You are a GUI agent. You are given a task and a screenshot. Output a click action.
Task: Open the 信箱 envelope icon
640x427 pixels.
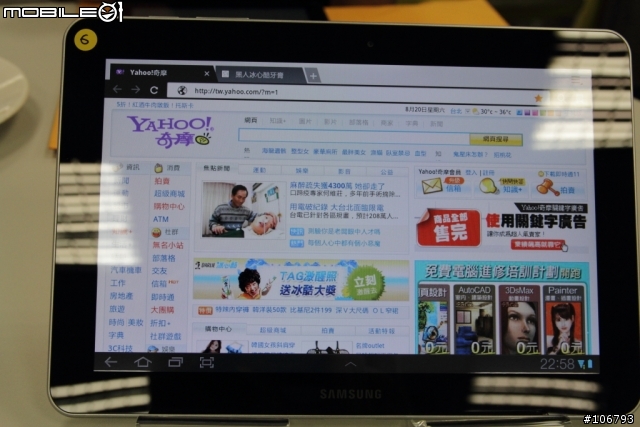(432, 186)
